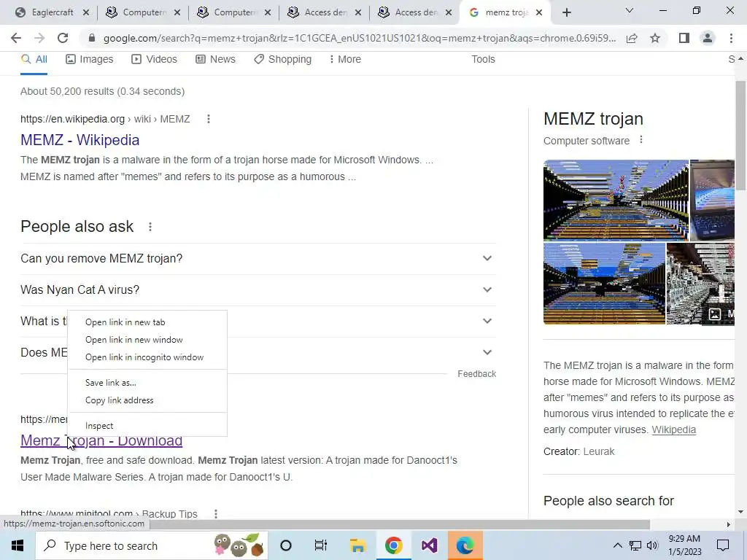Open the tab search chevron
The width and height of the screenshot is (747, 560).
pos(630,10)
